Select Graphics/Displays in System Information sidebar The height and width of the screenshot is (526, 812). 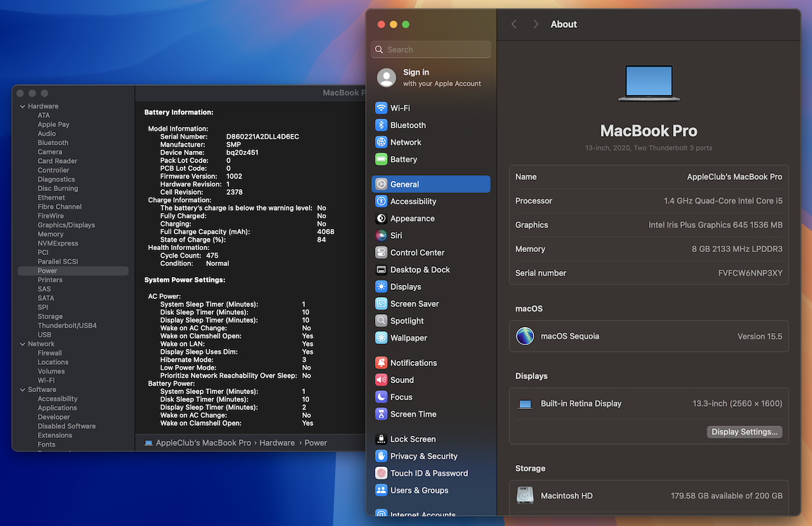pyautogui.click(x=66, y=225)
